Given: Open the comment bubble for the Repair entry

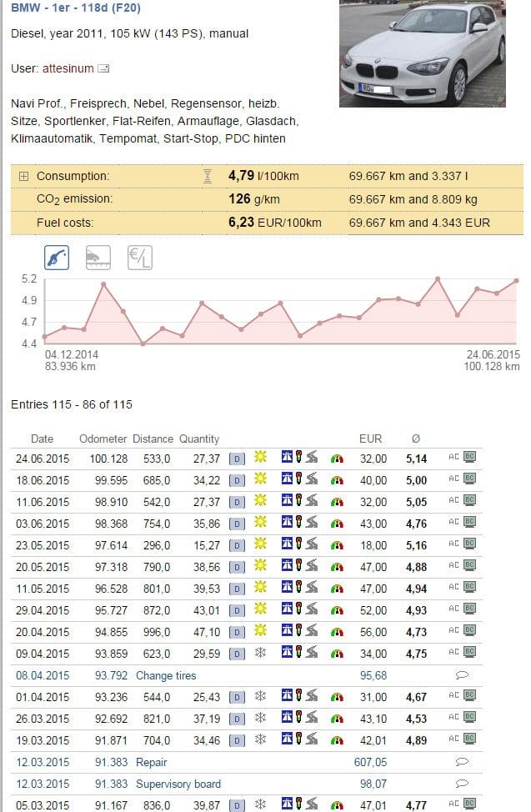Looking at the screenshot, I should click(463, 762).
